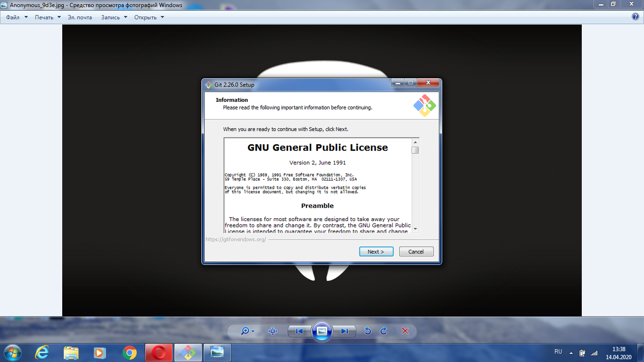Launch Internet Explorer from the taskbar
The height and width of the screenshot is (362, 644).
(42, 352)
